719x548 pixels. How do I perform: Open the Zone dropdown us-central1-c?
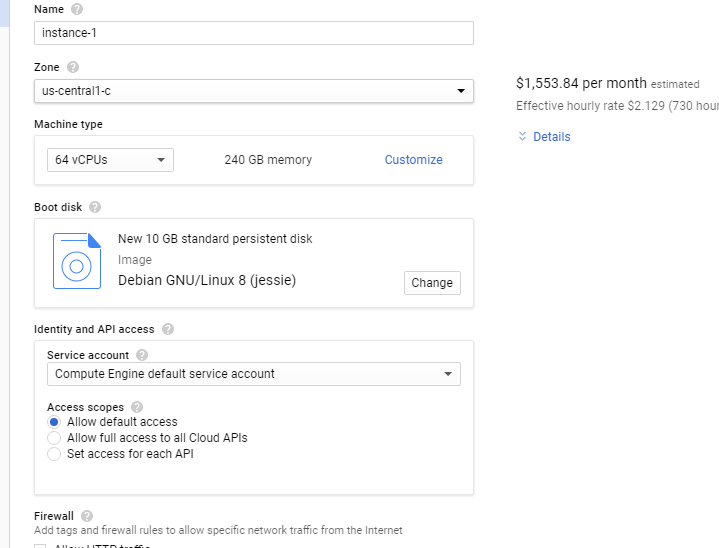[x=253, y=91]
